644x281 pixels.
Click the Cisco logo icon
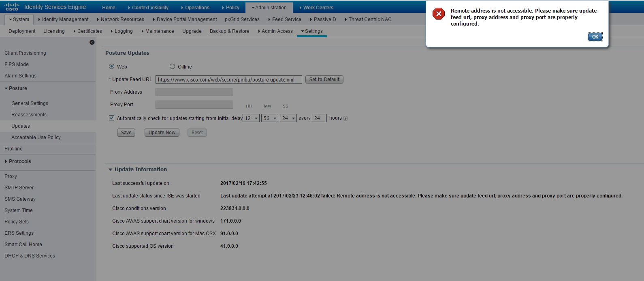coord(12,7)
